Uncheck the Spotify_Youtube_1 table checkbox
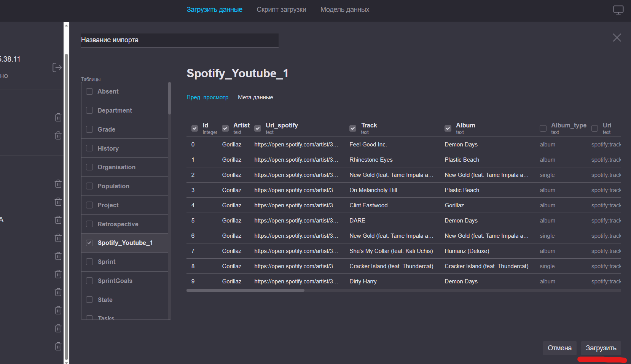Screen dimensions: 631x364 tap(89, 243)
